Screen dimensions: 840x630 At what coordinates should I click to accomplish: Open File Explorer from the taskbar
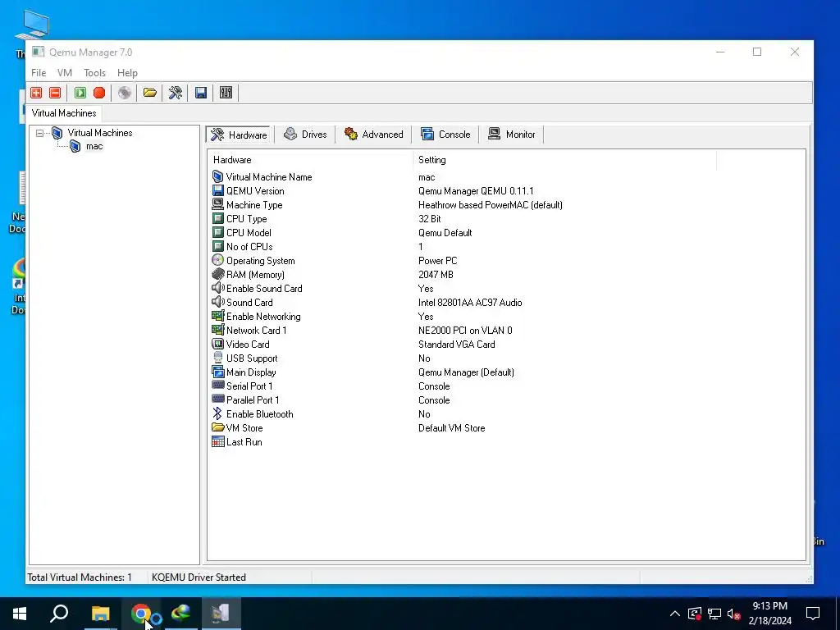(101, 614)
